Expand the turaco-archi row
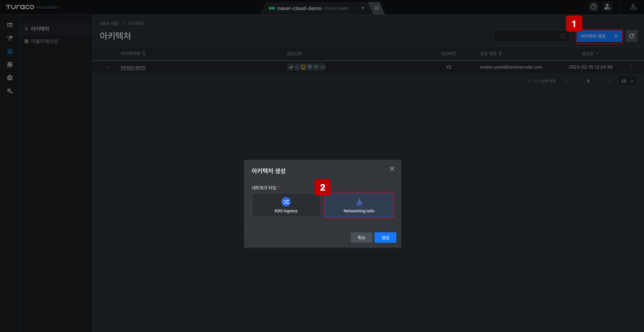Viewport: 644px width, 332px height. pos(108,67)
